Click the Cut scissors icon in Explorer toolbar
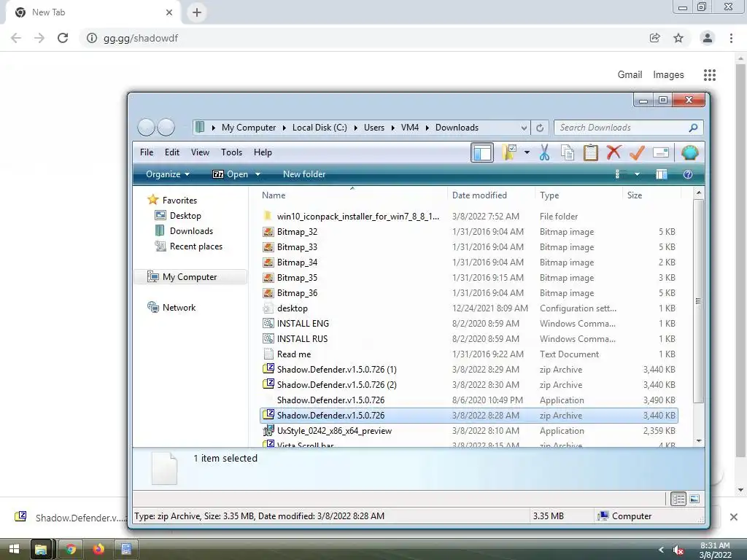Image resolution: width=747 pixels, height=560 pixels. [544, 152]
